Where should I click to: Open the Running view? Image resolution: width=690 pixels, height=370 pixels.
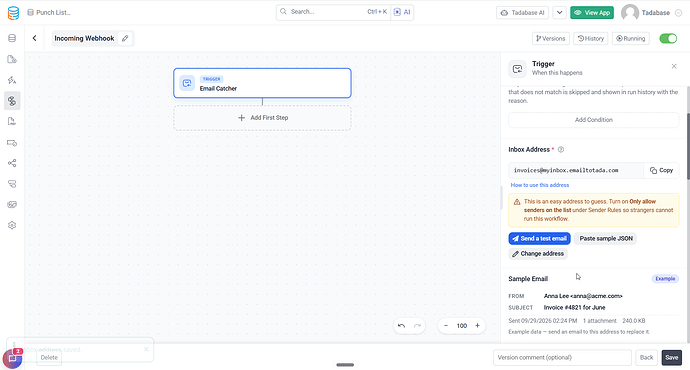coord(631,38)
